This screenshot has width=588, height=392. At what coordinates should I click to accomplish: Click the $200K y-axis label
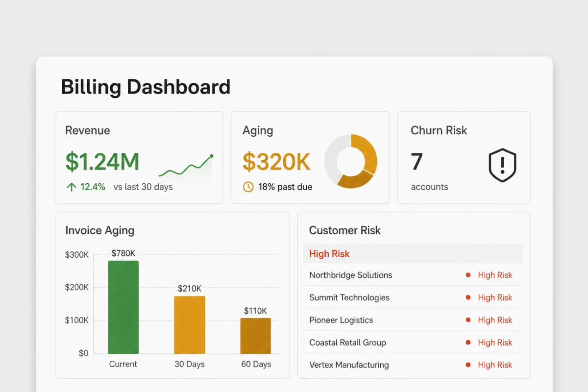click(x=77, y=287)
